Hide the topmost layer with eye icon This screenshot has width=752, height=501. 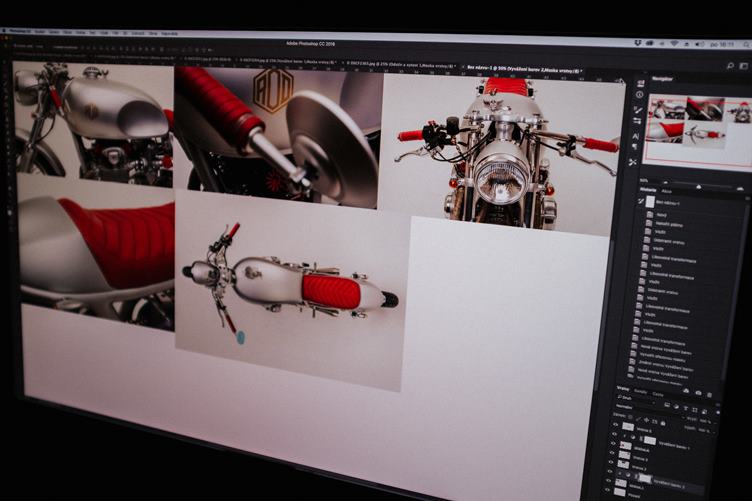[x=615, y=425]
